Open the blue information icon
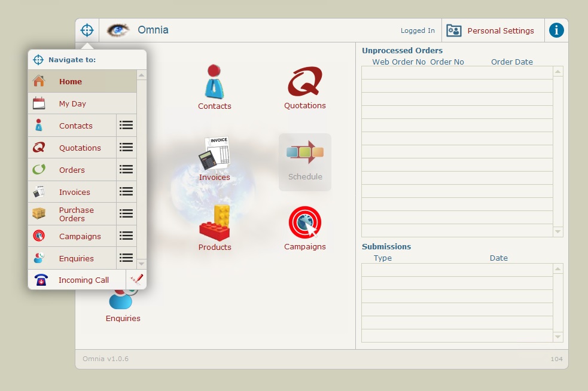The width and height of the screenshot is (588, 391). [556, 30]
